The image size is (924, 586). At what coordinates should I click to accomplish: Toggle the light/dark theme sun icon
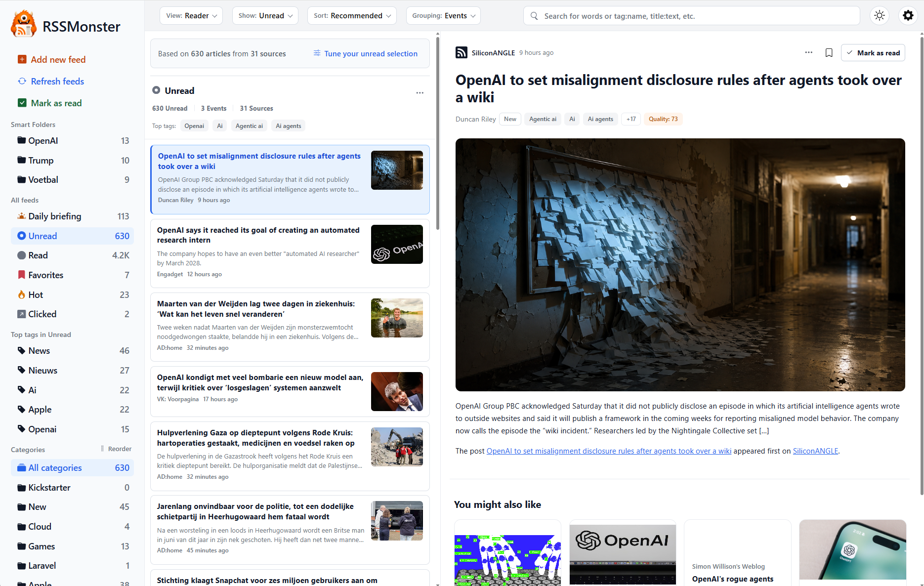click(880, 16)
